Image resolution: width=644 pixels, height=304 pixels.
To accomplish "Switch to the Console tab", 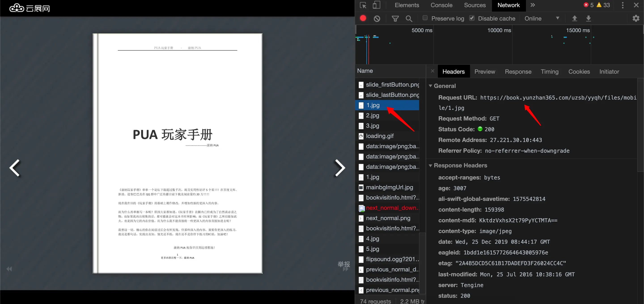I will pyautogui.click(x=441, y=5).
